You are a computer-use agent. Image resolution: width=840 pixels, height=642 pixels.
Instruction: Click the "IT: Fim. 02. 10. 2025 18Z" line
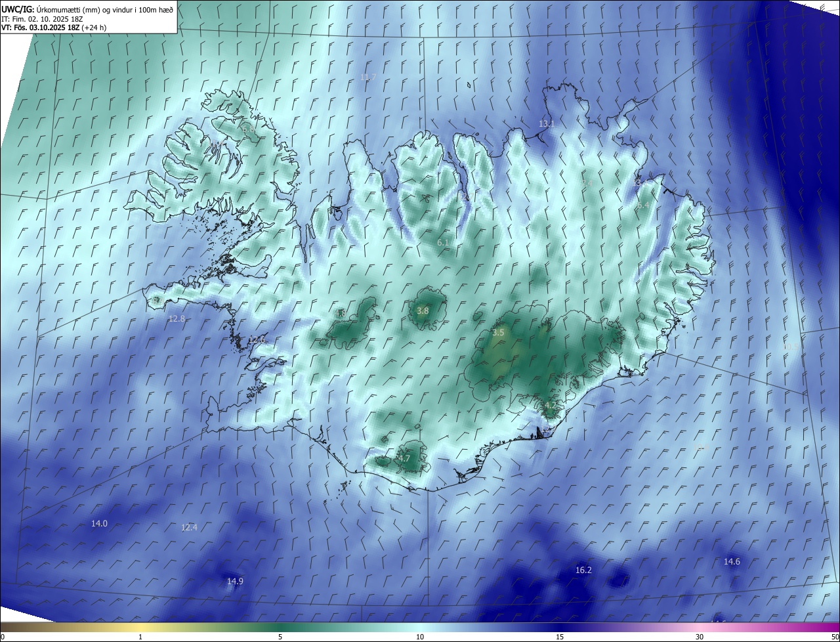click(43, 19)
